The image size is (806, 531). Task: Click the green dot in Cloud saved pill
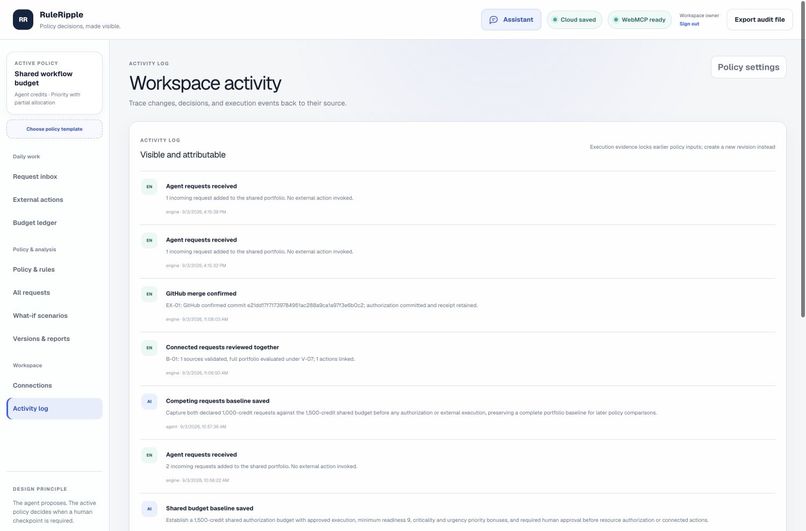point(555,20)
